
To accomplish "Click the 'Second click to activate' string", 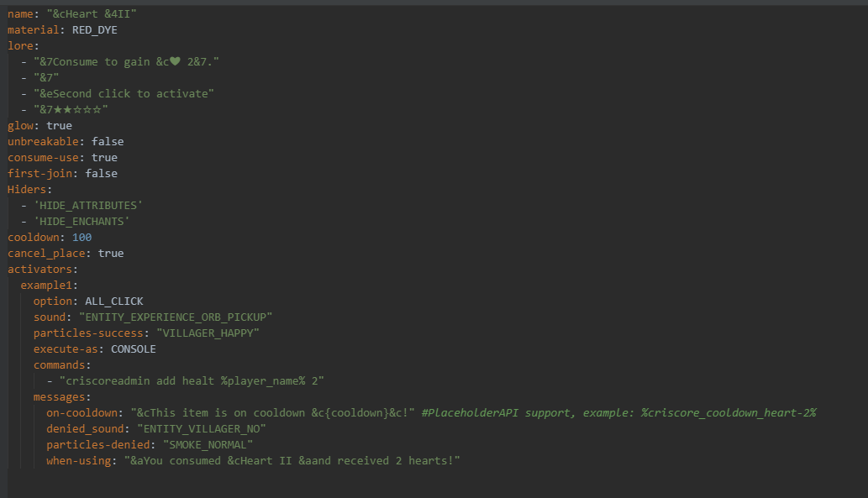I will 124,93.
